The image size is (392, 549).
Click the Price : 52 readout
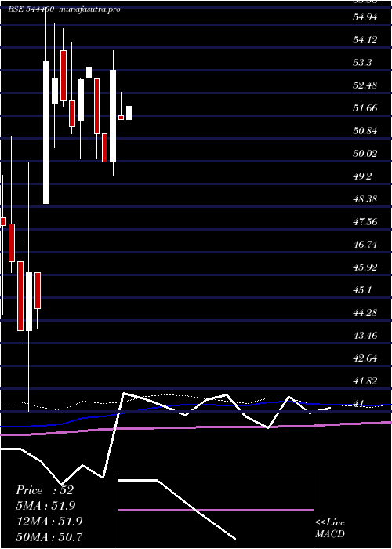[45, 490]
